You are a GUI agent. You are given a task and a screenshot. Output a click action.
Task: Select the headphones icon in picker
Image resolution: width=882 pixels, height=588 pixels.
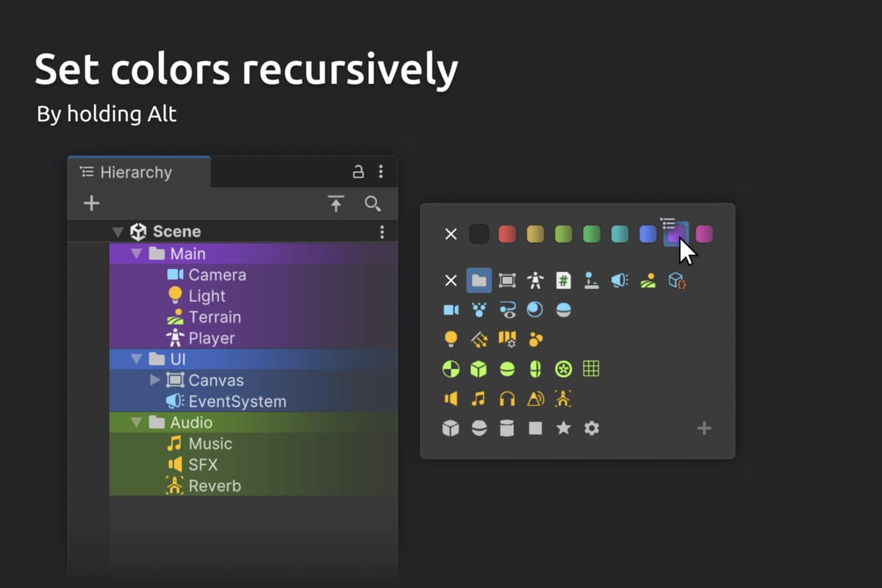point(507,398)
